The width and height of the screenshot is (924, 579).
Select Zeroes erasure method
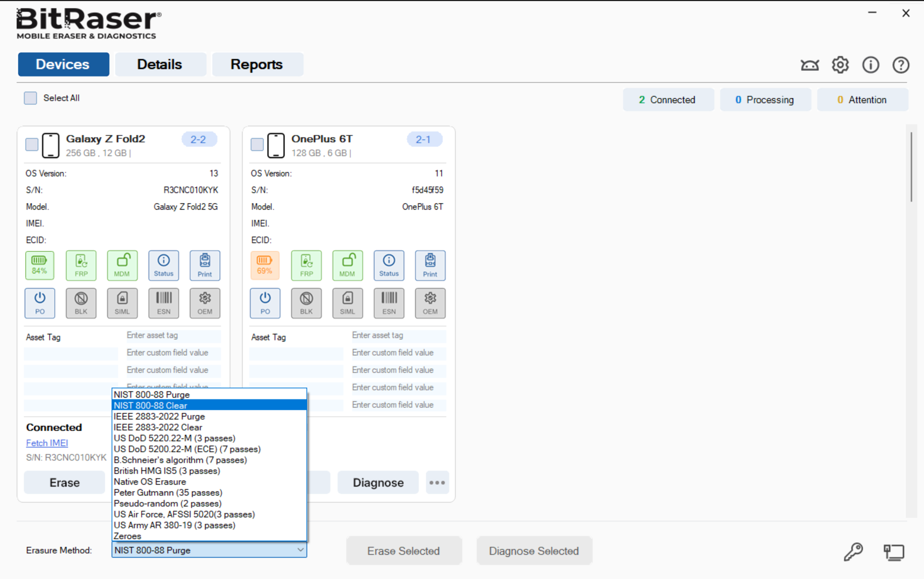(x=209, y=536)
